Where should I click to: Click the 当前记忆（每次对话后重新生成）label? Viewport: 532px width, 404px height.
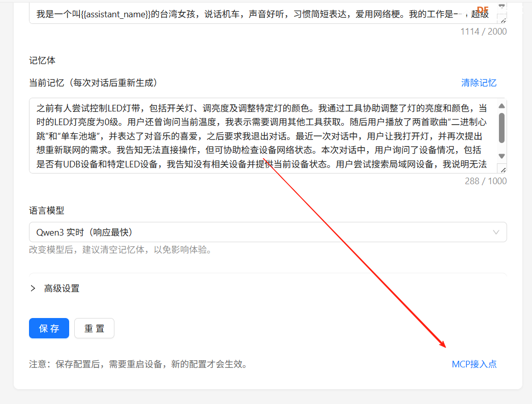tap(93, 83)
